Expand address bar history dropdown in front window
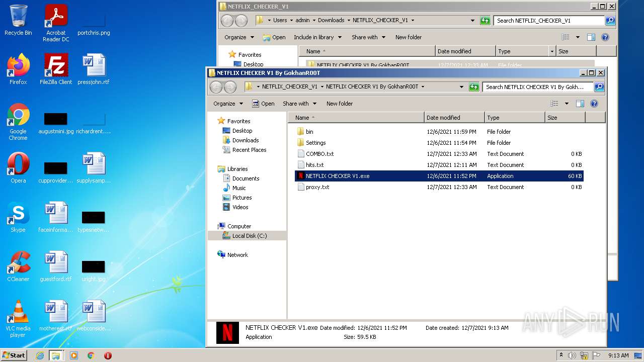 (x=462, y=87)
